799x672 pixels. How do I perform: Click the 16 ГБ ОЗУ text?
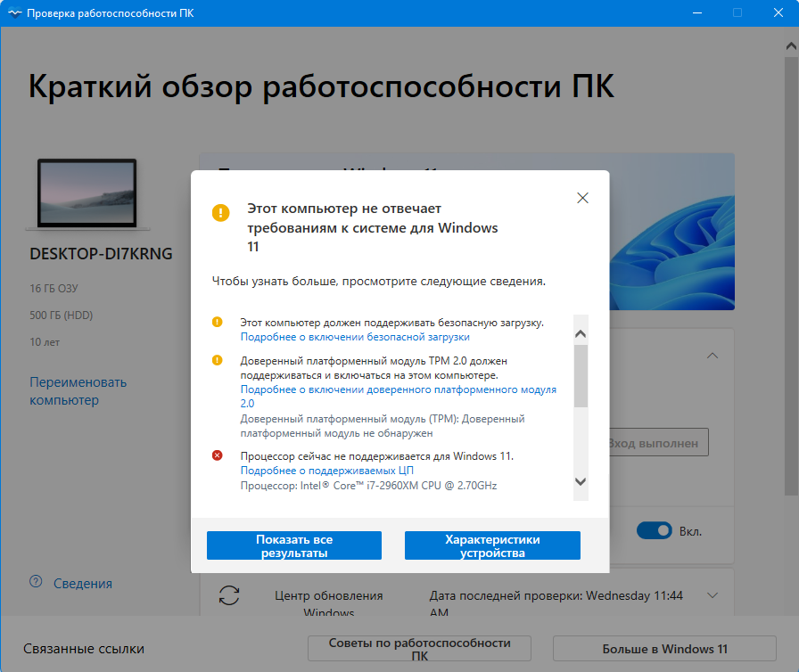(x=54, y=289)
